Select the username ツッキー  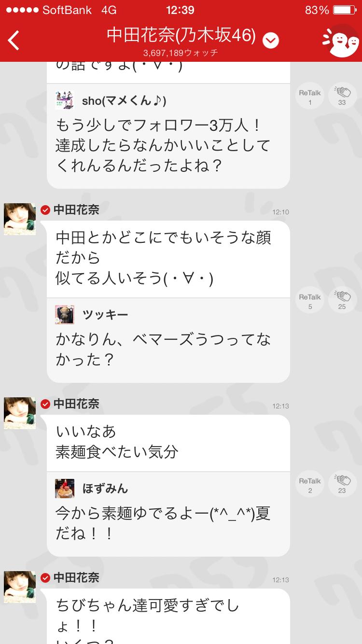105,315
